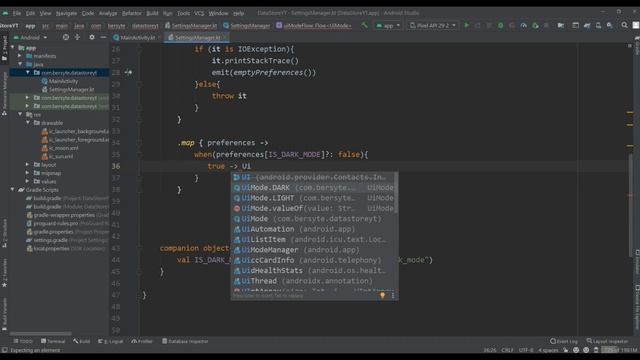Open completion popup three-dots options
640x360 pixels.
pos(393,295)
